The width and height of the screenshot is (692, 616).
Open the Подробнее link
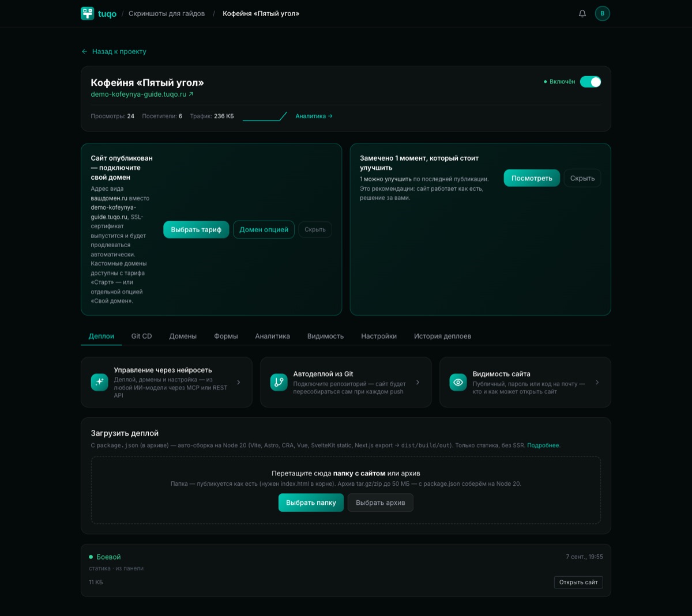point(543,445)
